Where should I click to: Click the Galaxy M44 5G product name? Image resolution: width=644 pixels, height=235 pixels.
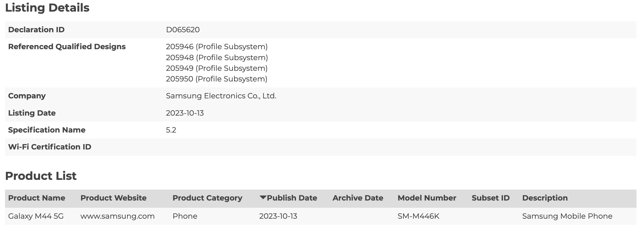click(x=36, y=216)
